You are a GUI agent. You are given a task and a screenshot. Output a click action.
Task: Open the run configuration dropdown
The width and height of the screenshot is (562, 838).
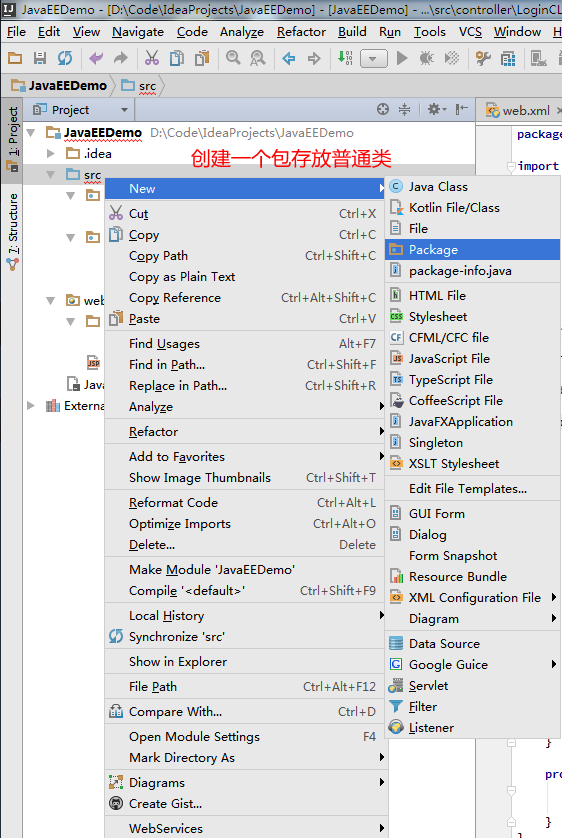click(x=373, y=58)
